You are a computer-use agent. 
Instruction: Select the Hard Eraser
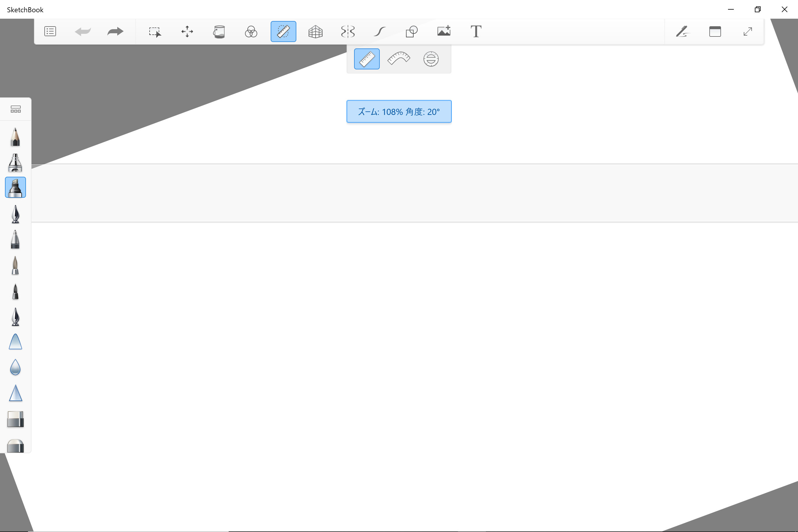15,419
